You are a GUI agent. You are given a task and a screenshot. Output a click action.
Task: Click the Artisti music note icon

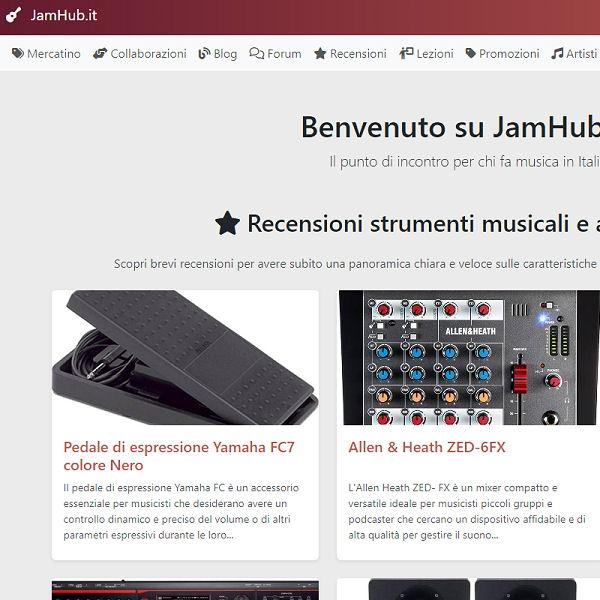point(557,53)
